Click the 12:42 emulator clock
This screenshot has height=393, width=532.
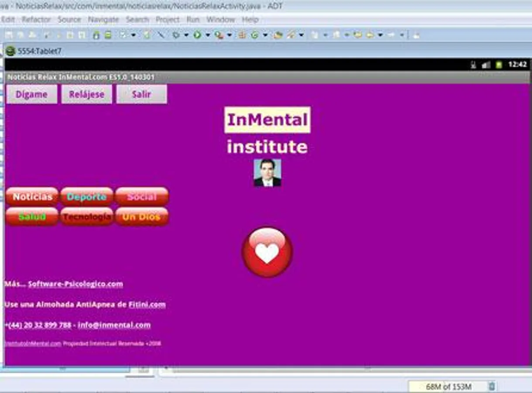[517, 65]
